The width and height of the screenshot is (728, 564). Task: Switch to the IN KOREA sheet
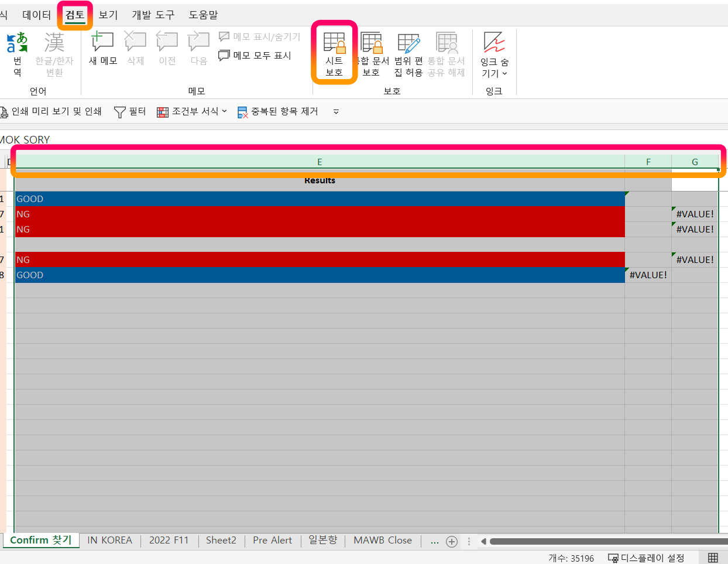pos(109,540)
